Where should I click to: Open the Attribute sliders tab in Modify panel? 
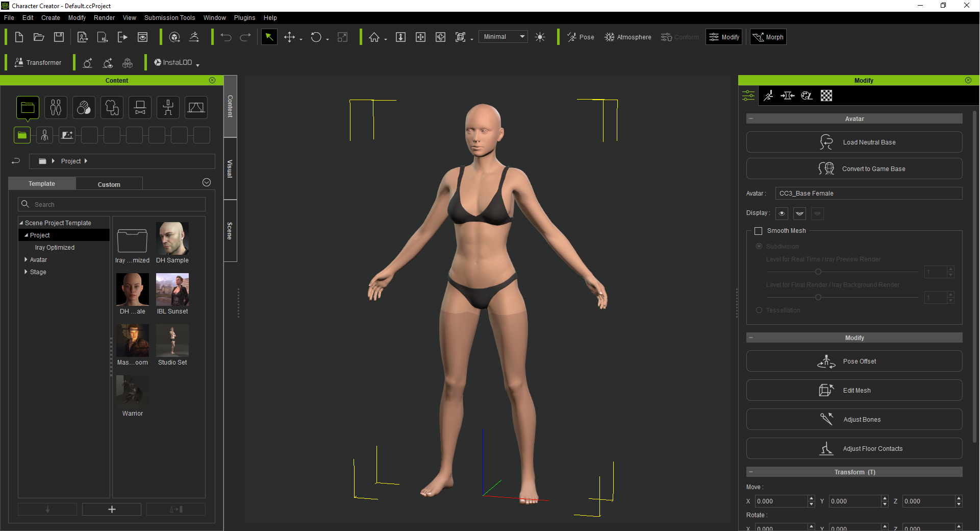point(748,95)
